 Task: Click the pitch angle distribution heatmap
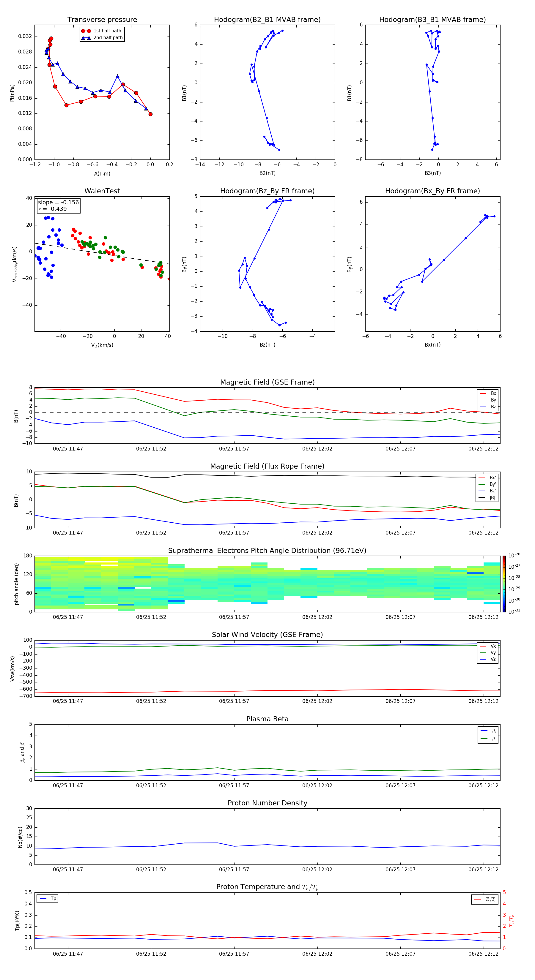coord(267,584)
